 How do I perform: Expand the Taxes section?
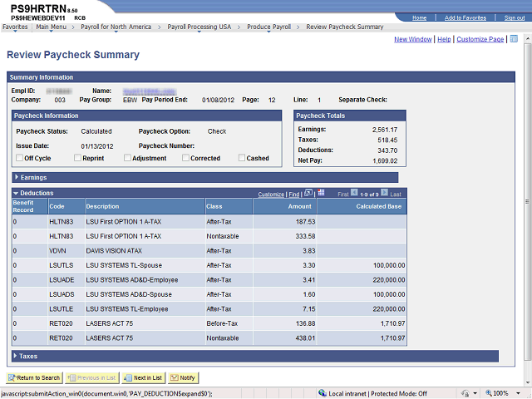pos(15,356)
